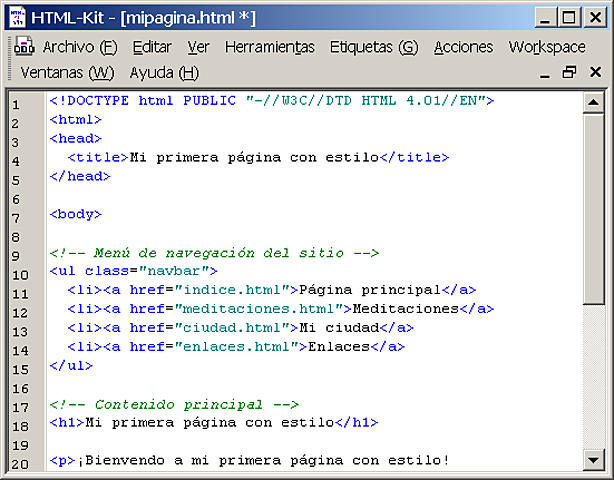Click the scrollbar down arrow
The width and height of the screenshot is (614, 480).
tap(593, 460)
